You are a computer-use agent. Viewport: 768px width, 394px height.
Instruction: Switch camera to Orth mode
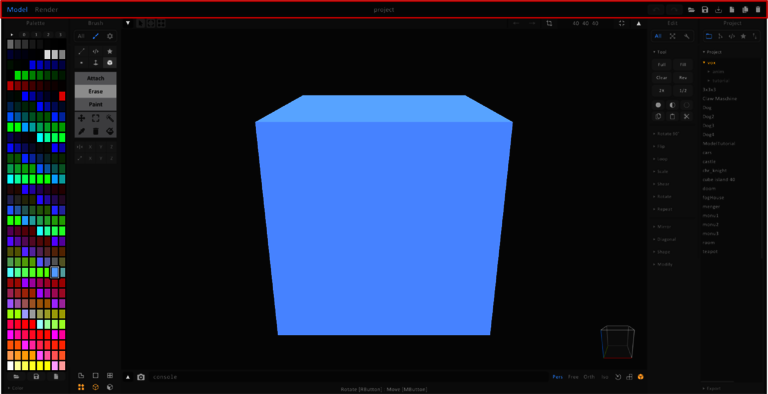[589, 377]
